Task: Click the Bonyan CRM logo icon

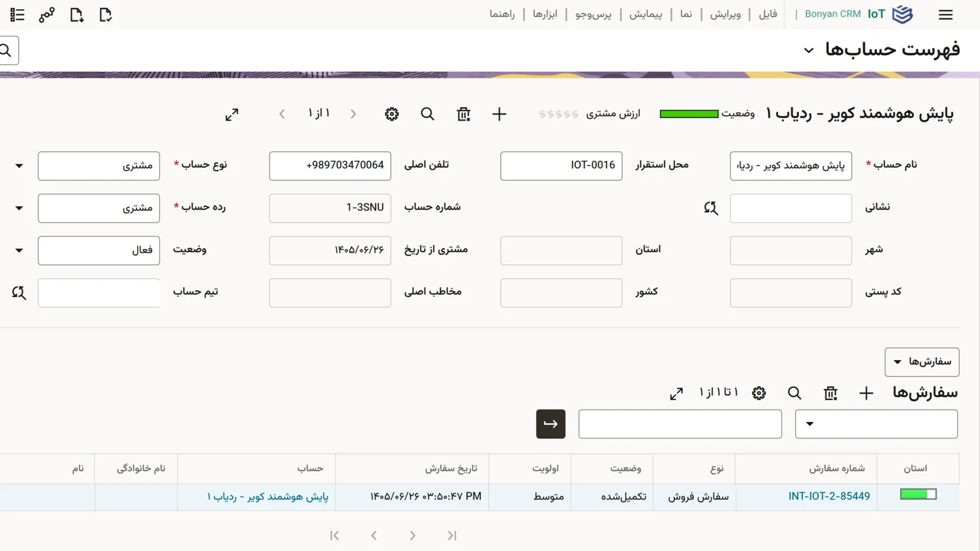Action: pyautogui.click(x=902, y=14)
